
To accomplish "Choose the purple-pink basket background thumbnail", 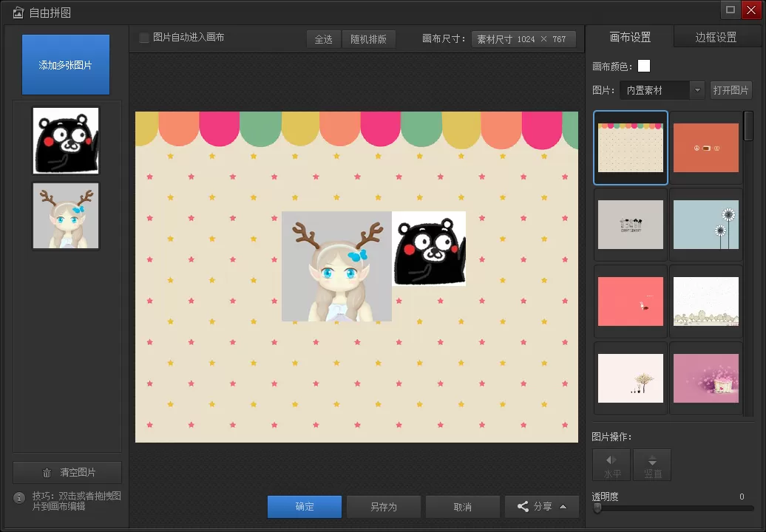I will point(706,378).
